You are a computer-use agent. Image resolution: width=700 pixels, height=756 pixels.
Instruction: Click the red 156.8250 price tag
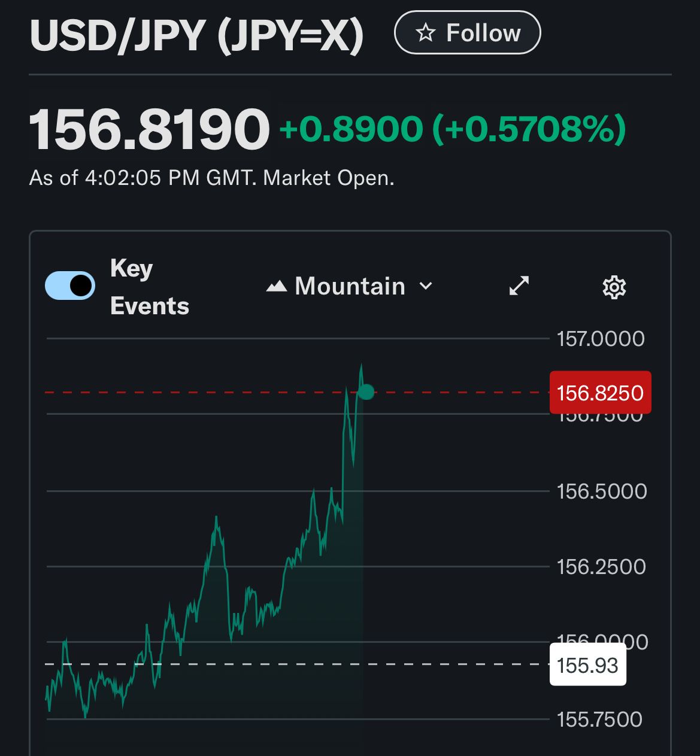coord(600,393)
